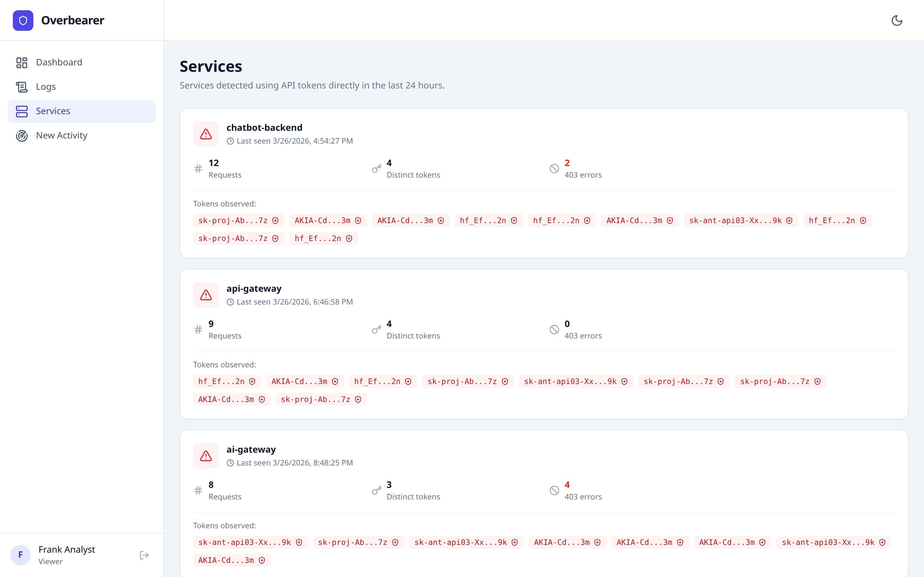Click the shield-plus toggle on the sk-ant-api03 token in chatbot-backend
Screen dimensions: 924x577
point(789,220)
